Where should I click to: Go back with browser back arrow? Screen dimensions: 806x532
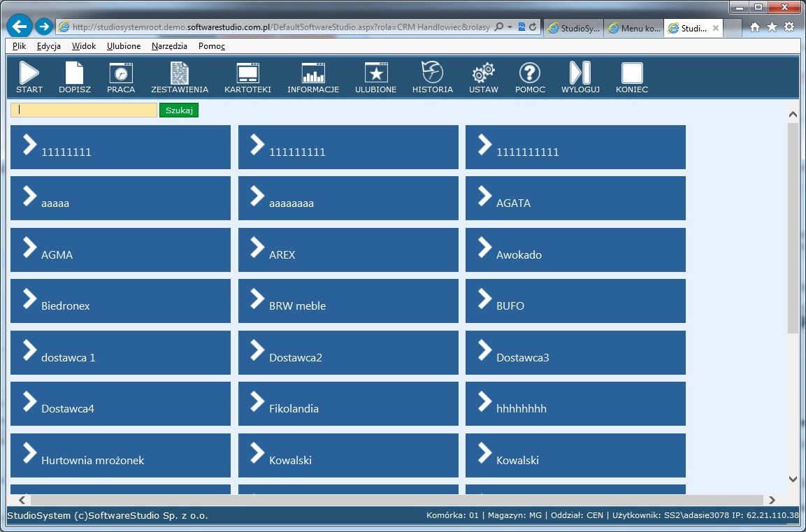(20, 26)
